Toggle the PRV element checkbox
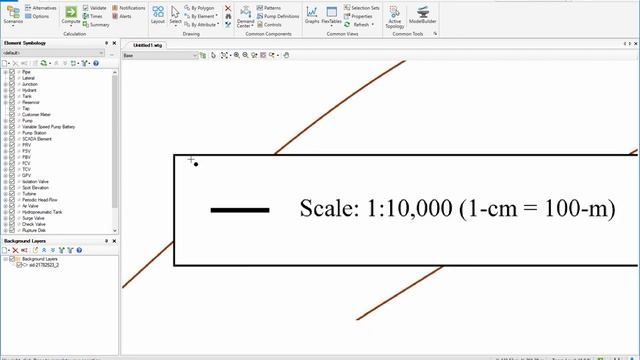This screenshot has width=640, height=360. tap(12, 145)
